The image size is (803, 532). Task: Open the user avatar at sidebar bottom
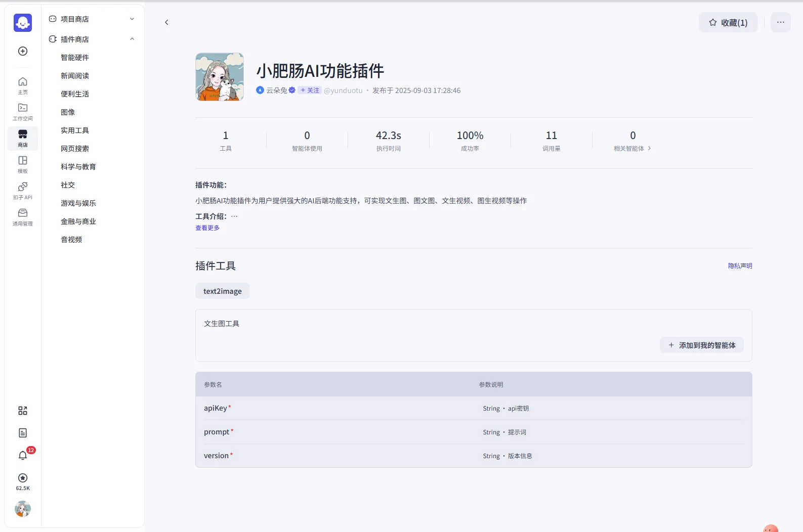pyautogui.click(x=23, y=509)
